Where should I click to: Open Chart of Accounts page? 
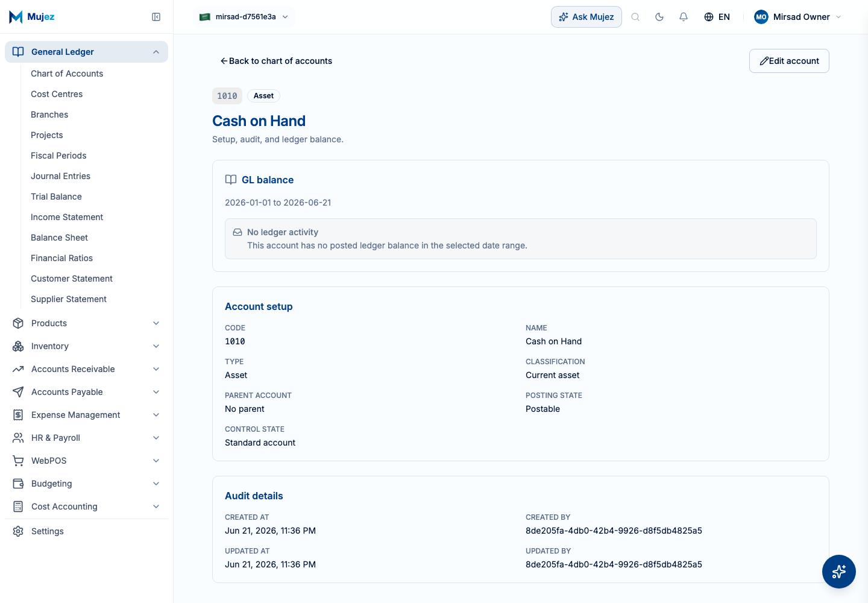(x=67, y=74)
